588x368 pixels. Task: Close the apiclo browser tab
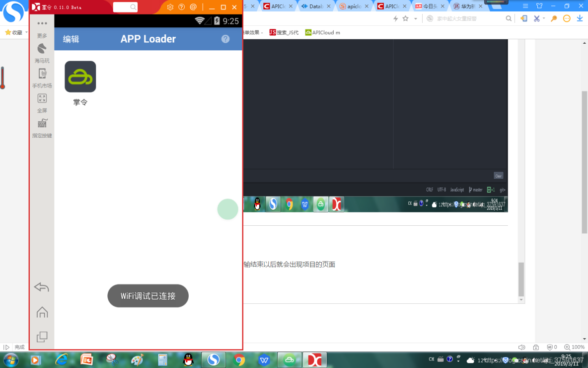[x=367, y=6]
